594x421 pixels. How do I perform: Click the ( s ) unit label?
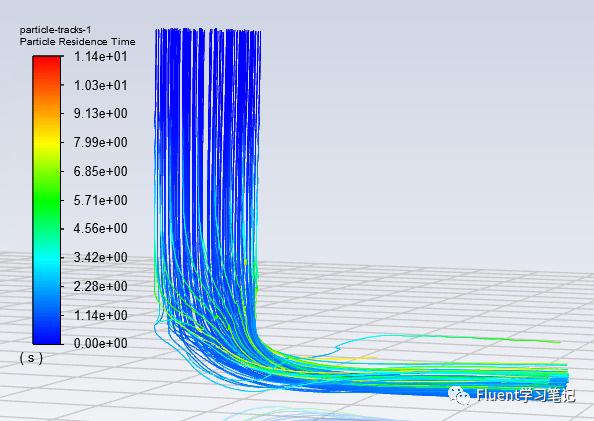(x=31, y=358)
